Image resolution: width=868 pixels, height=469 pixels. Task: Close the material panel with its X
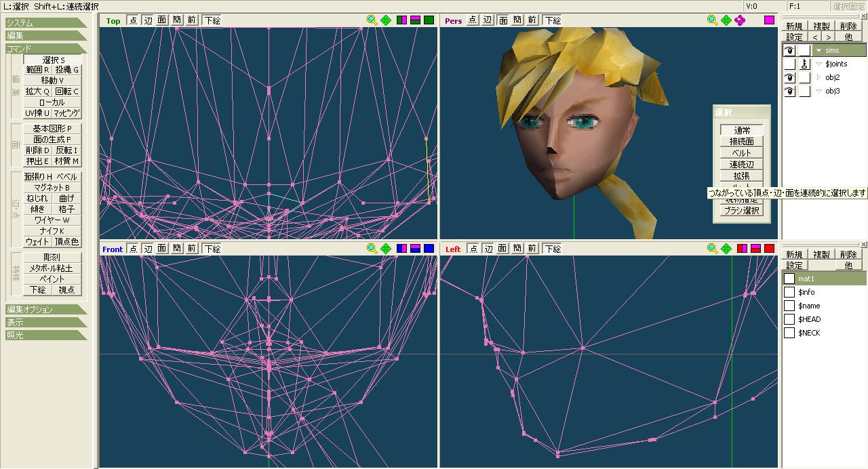[863, 245]
